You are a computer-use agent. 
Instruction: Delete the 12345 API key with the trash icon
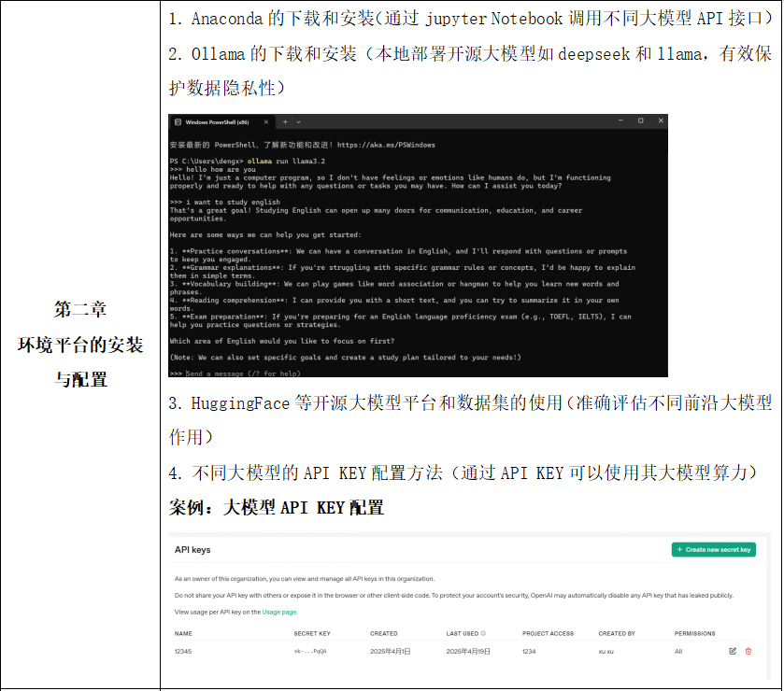(x=748, y=651)
